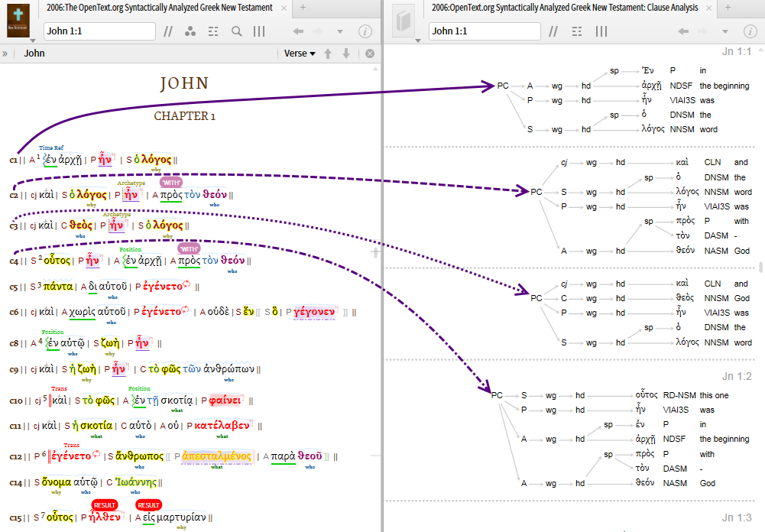Show resource information for the right panel
Screen dimensions: 765x532
[x=750, y=31]
